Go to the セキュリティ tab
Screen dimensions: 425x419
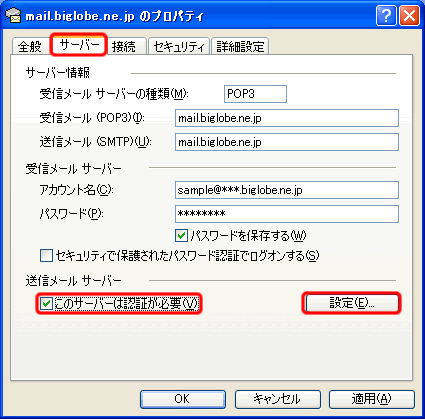[179, 46]
